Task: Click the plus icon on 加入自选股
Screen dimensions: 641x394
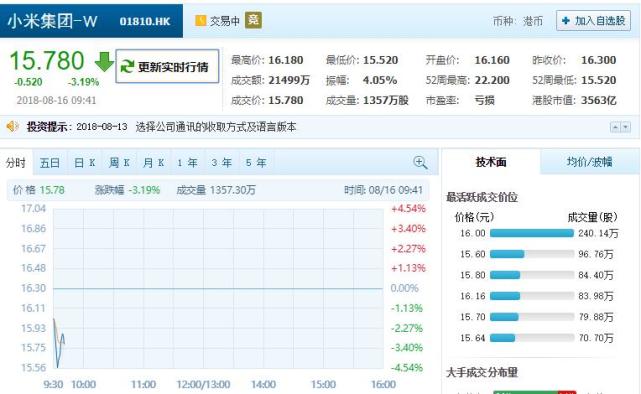Action: point(566,20)
